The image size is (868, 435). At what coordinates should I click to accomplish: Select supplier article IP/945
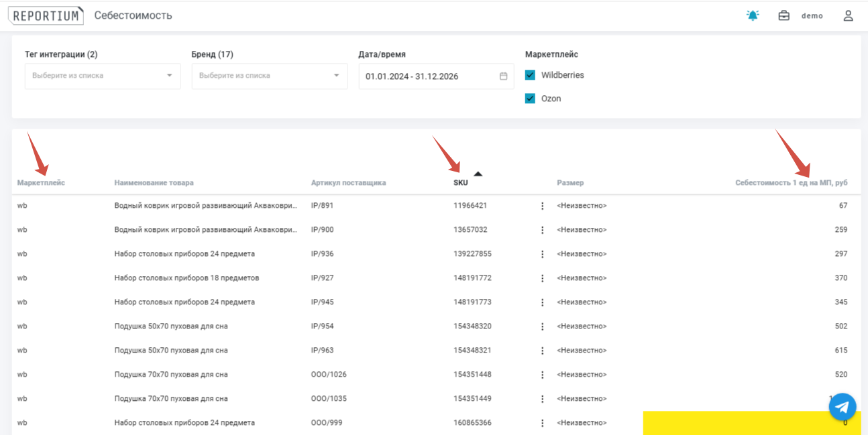pos(322,302)
